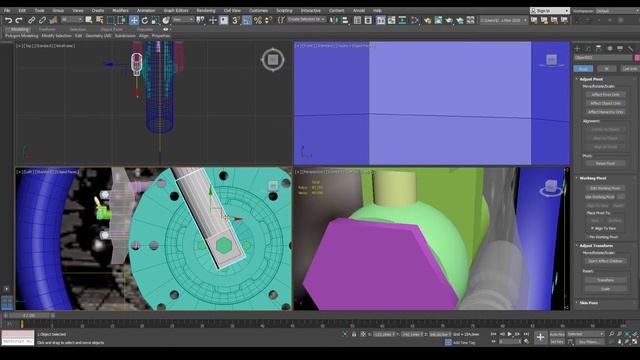Click the Undo arrow icon
This screenshot has height=360, width=640.
(8, 20)
